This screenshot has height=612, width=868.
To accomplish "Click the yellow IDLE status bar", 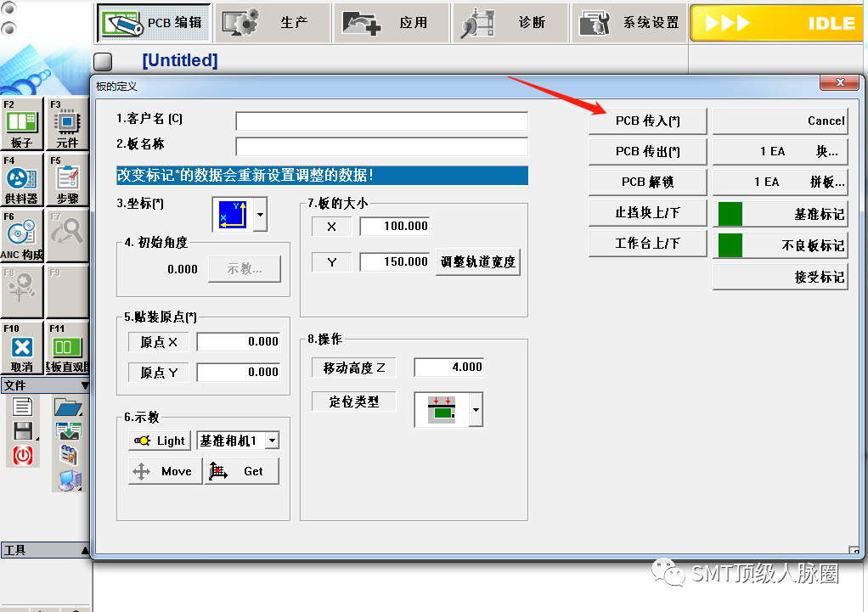I will 777,23.
